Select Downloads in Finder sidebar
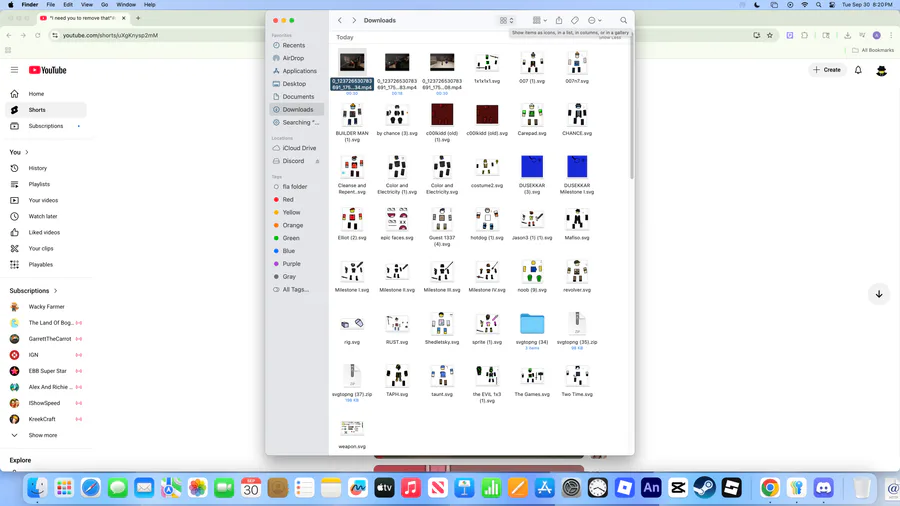 tap(296, 110)
